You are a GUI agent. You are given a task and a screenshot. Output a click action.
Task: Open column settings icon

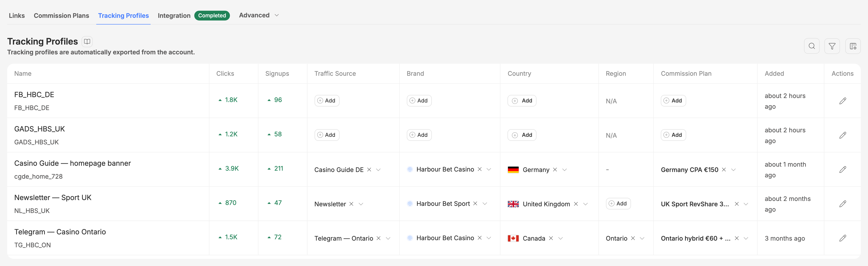(853, 46)
